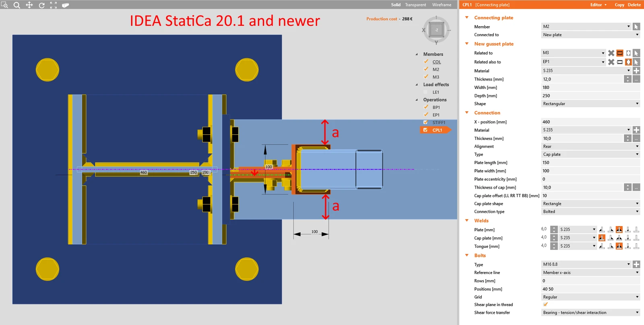Collapse the Operations tree group
The width and height of the screenshot is (644, 325).
pyautogui.click(x=417, y=100)
